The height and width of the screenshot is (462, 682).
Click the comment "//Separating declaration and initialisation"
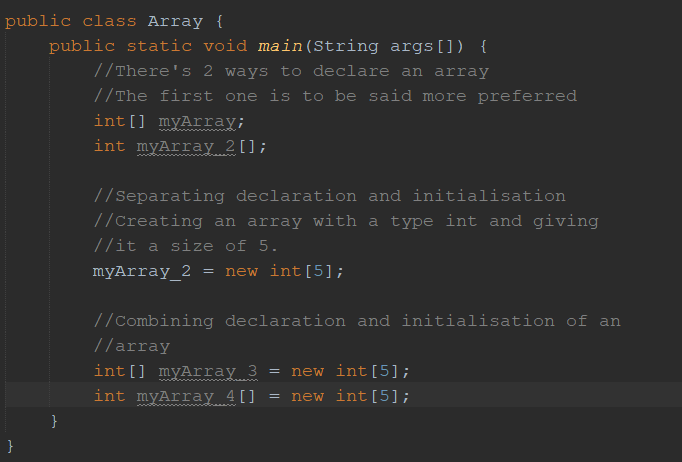pyautogui.click(x=330, y=196)
